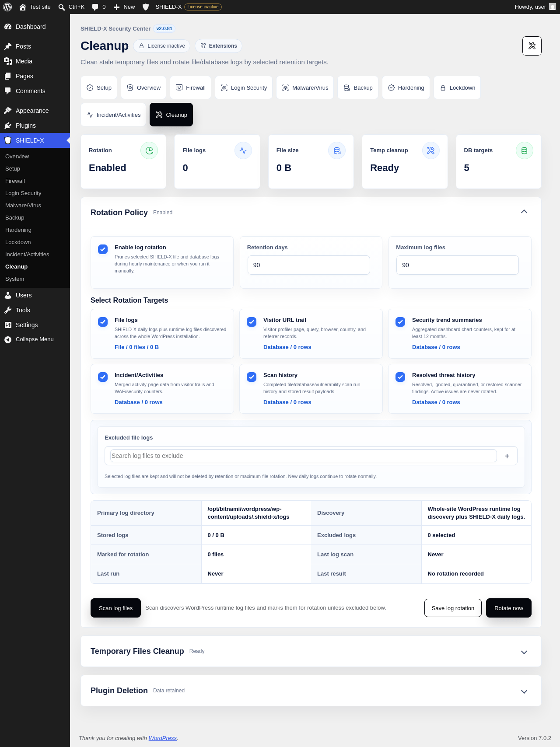Open the Setup tab
This screenshot has width=560, height=747.
coord(99,87)
